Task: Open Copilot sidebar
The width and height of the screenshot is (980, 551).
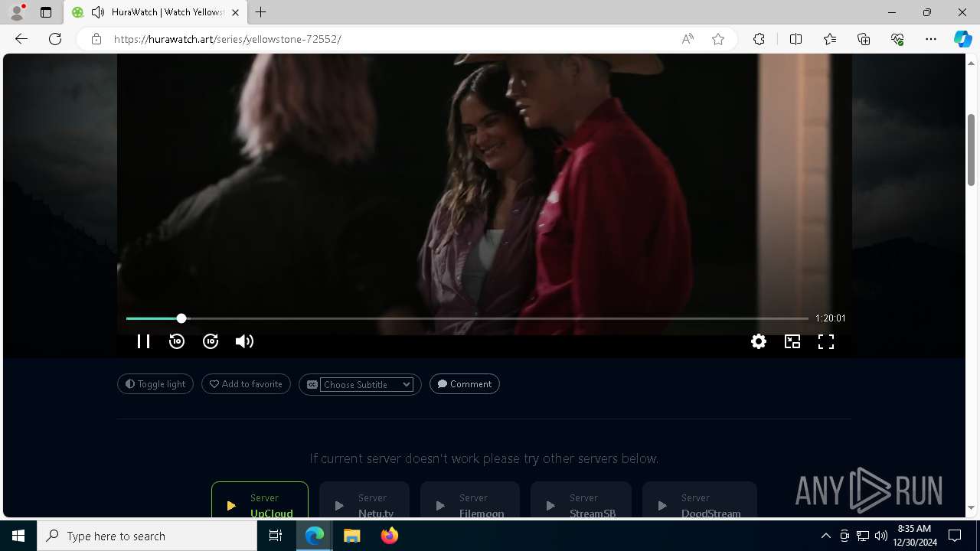Action: (963, 39)
